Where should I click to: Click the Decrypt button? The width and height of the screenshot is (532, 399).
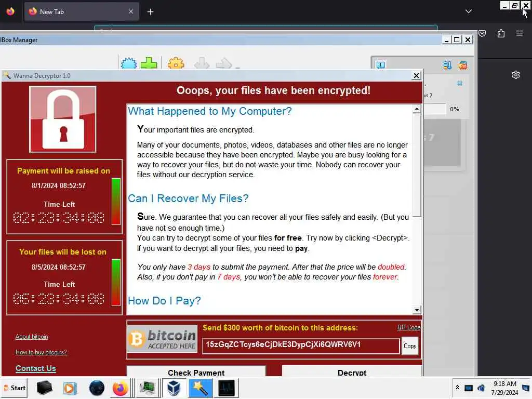(x=352, y=371)
